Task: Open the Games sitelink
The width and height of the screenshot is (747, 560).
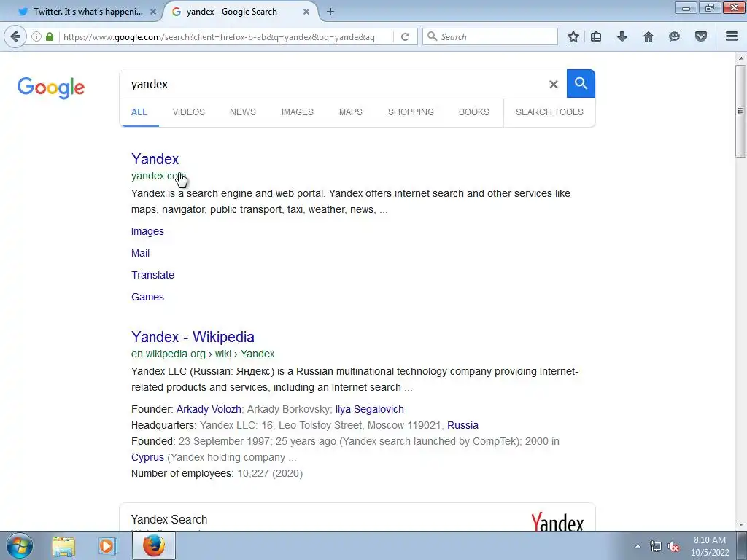Action: [x=147, y=297]
